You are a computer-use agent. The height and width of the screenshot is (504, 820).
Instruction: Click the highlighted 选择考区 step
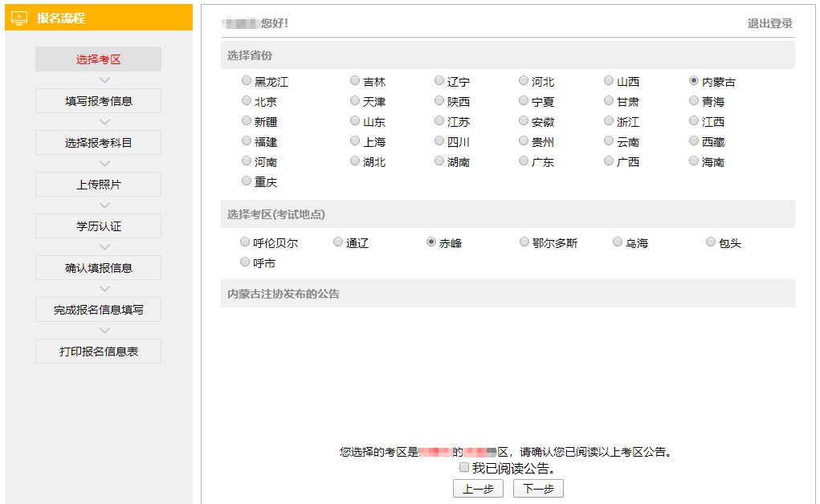coord(97,59)
